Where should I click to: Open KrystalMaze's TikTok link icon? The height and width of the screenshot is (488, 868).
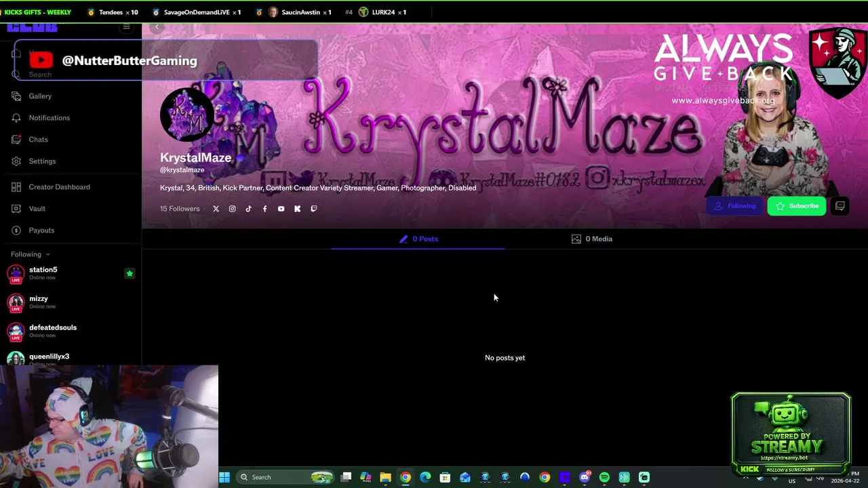(x=248, y=209)
